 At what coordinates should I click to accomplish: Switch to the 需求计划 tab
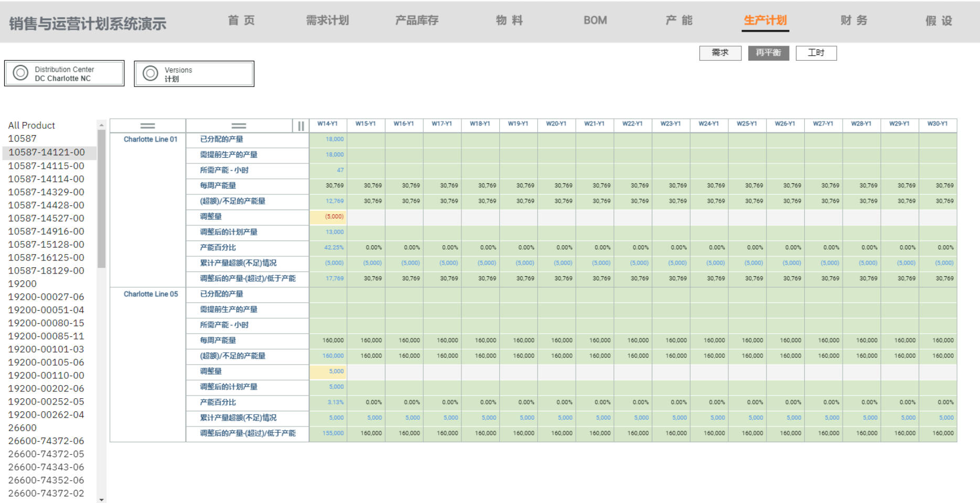pos(327,20)
